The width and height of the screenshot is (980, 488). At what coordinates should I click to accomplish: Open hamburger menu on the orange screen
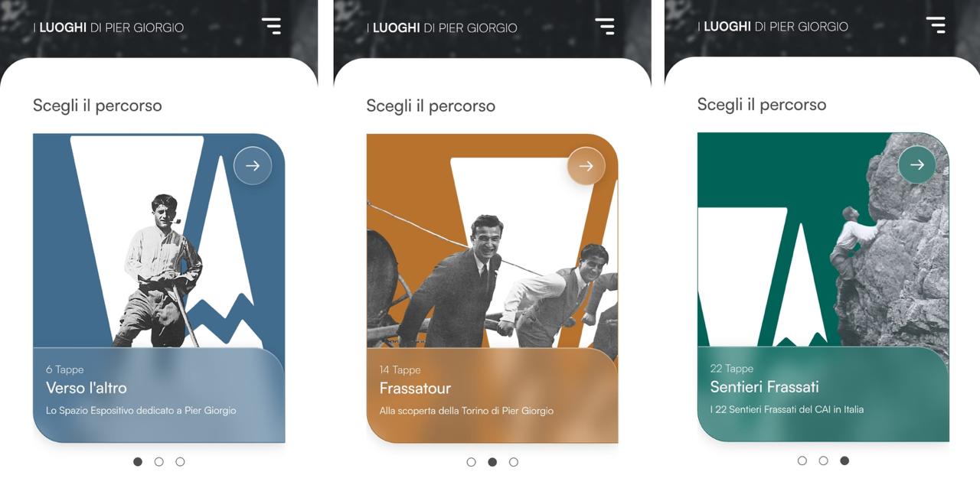[605, 26]
